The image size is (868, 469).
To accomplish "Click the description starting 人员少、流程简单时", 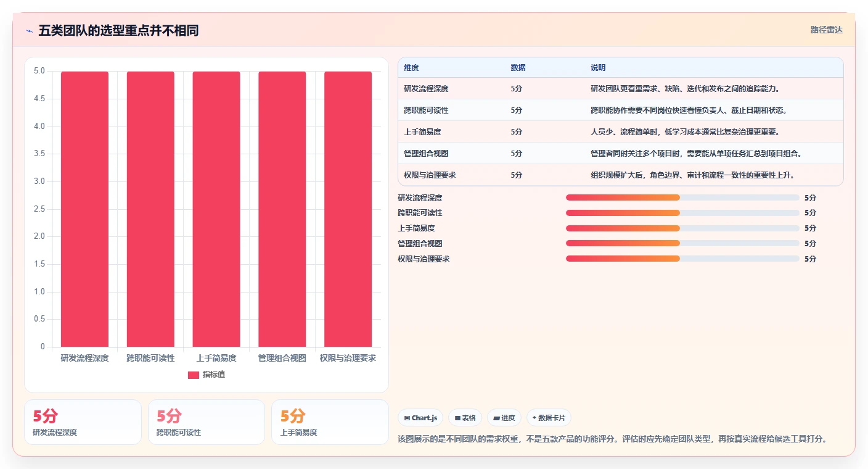I will (x=686, y=132).
